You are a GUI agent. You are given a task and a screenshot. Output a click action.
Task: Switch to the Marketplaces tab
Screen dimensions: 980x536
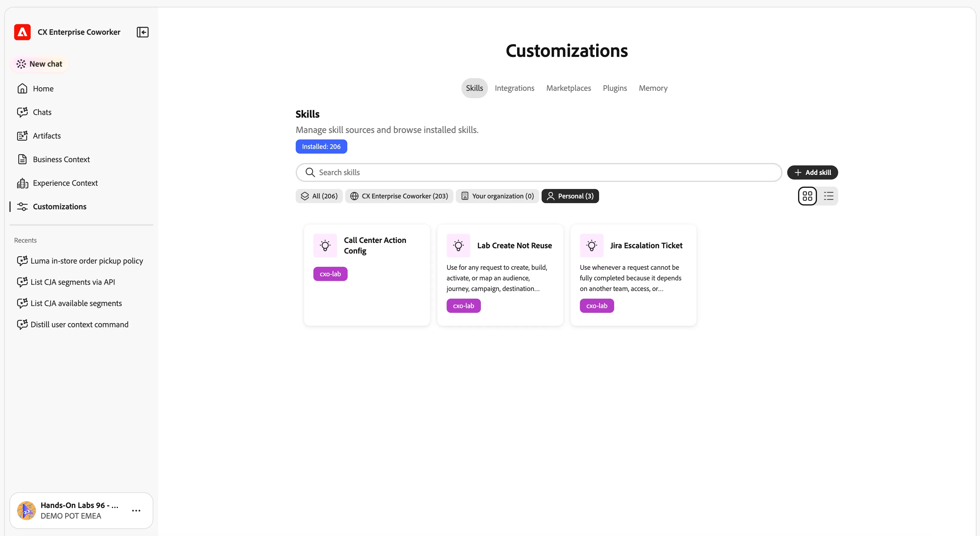(x=568, y=88)
